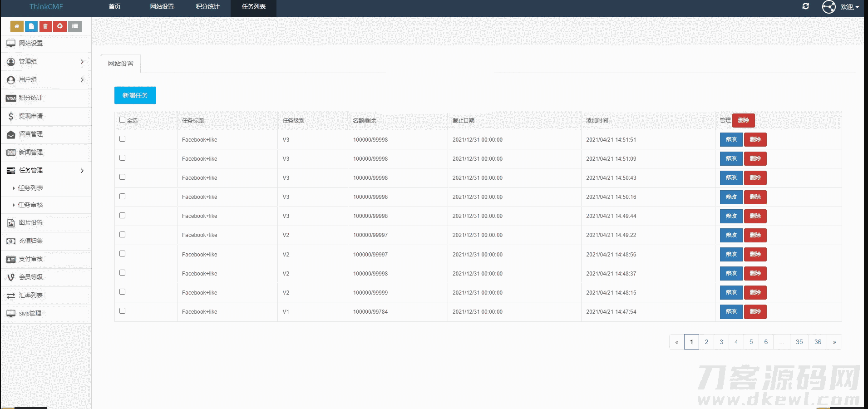Click the blue document shortcut icon
Viewport: 868px width, 409px height.
(31, 26)
